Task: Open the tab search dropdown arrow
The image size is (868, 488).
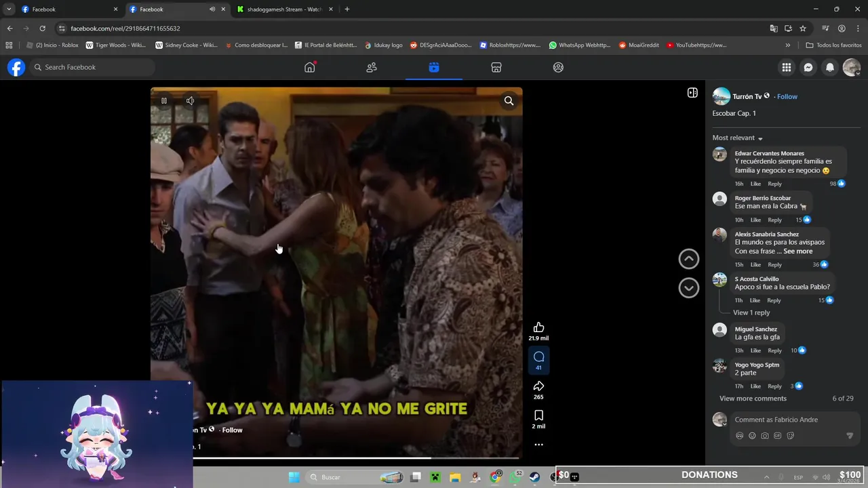Action: click(x=9, y=9)
